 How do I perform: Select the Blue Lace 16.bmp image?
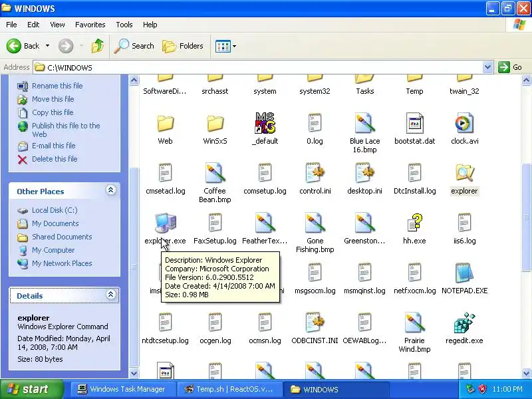pos(364,123)
